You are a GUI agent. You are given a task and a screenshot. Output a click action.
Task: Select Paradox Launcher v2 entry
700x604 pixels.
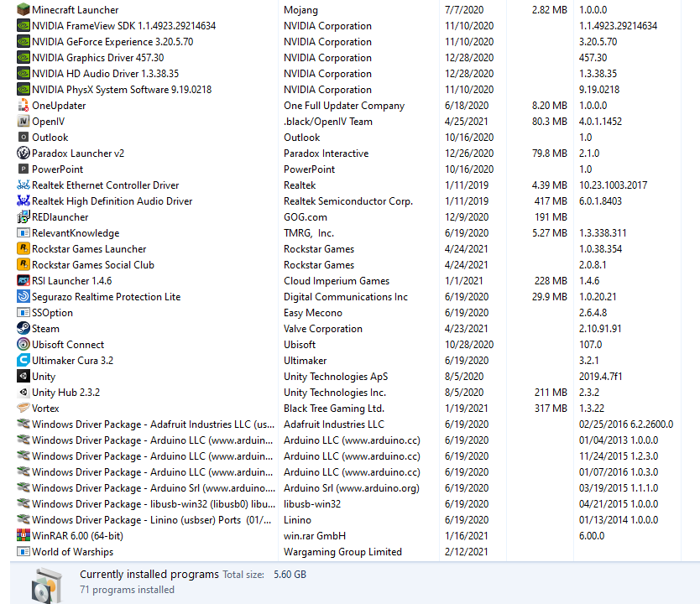pyautogui.click(x=78, y=153)
